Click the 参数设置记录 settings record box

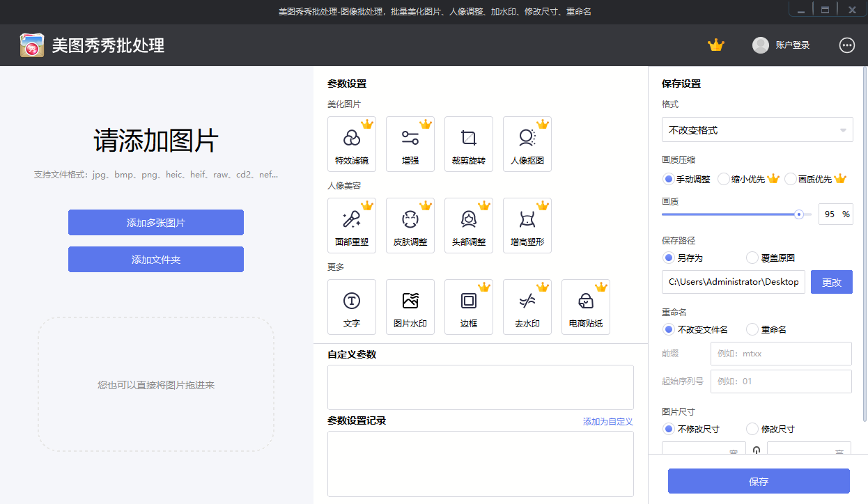tap(481, 464)
